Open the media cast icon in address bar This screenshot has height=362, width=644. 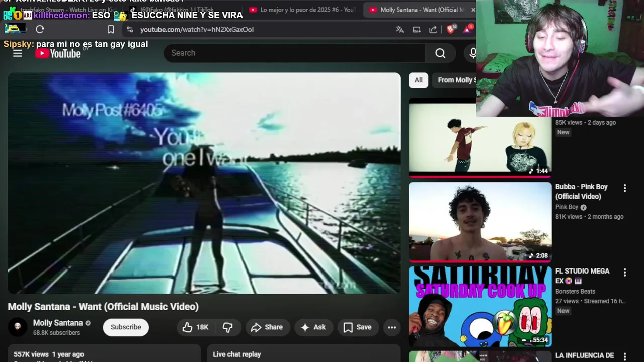(417, 29)
